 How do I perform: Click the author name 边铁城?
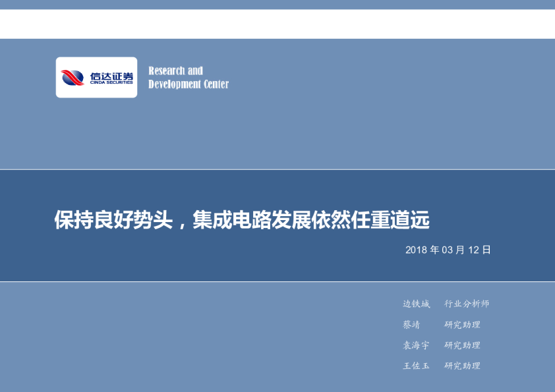click(x=416, y=304)
